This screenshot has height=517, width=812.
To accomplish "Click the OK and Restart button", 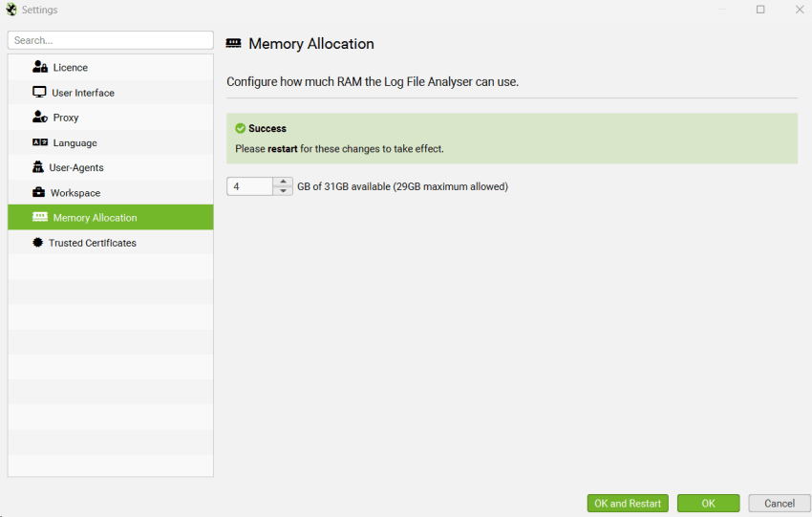I will click(628, 503).
